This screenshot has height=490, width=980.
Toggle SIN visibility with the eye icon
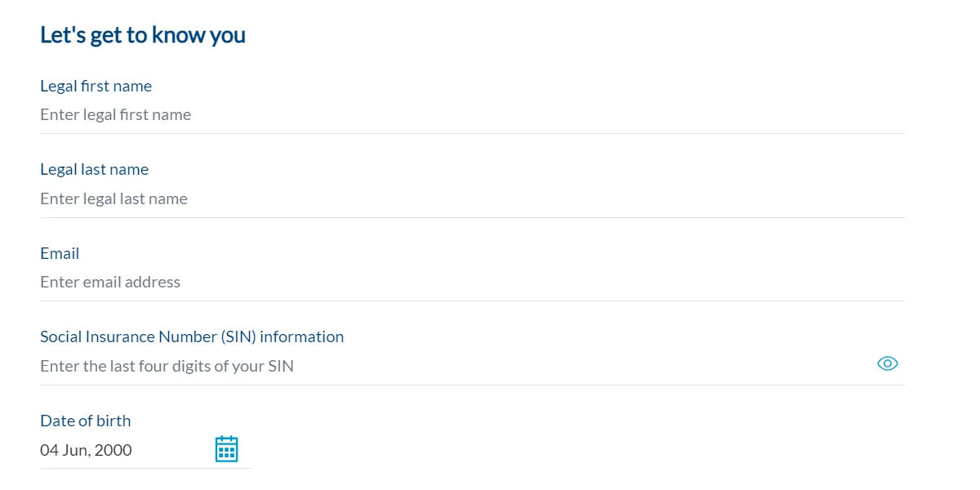pos(887,363)
